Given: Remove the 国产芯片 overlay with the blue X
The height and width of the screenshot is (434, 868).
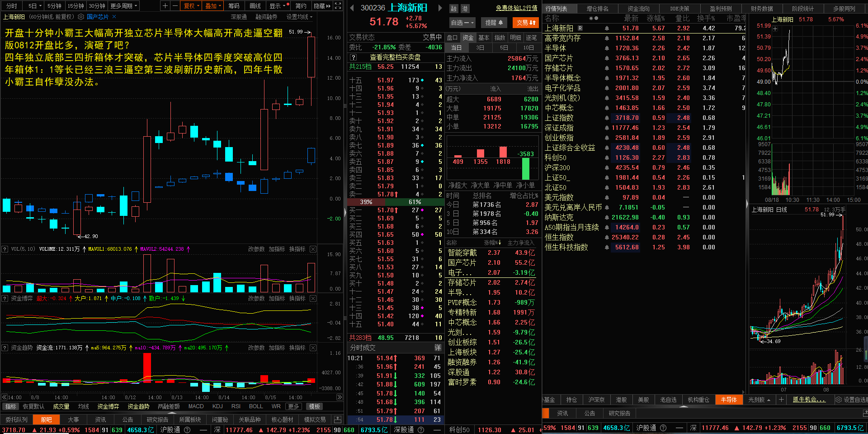Looking at the screenshot, I should click(114, 17).
